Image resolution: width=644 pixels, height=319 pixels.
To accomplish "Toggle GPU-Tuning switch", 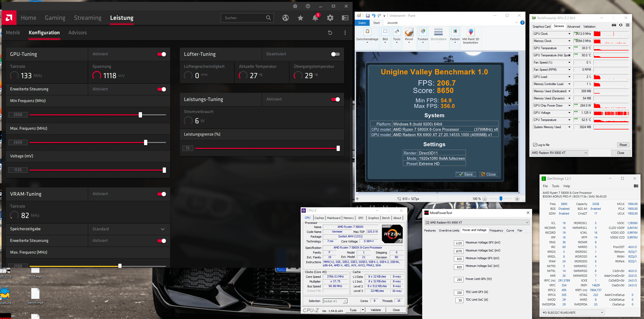I will pos(162,54).
